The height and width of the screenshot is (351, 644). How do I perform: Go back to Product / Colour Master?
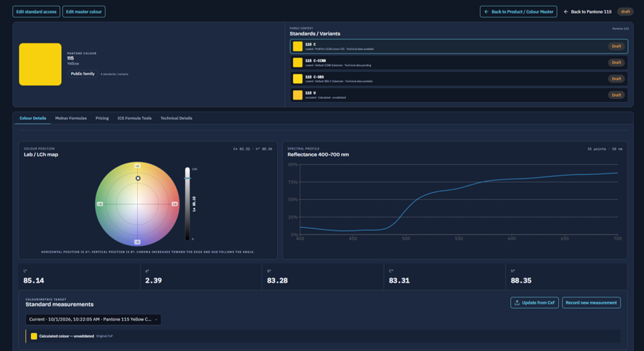click(x=518, y=11)
